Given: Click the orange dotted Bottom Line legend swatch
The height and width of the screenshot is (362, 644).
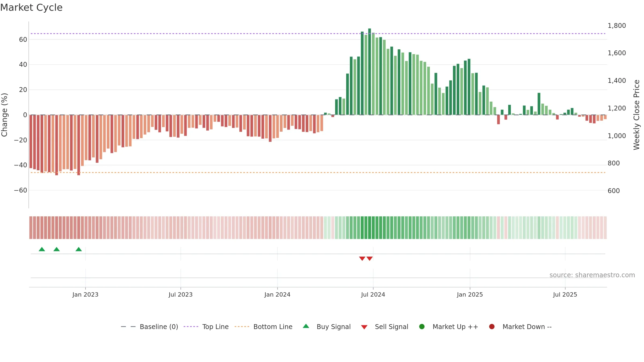Looking at the screenshot, I should pos(242,327).
